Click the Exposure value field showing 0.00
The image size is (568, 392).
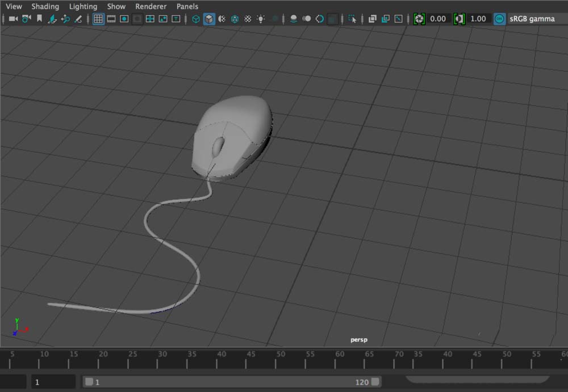pyautogui.click(x=438, y=19)
